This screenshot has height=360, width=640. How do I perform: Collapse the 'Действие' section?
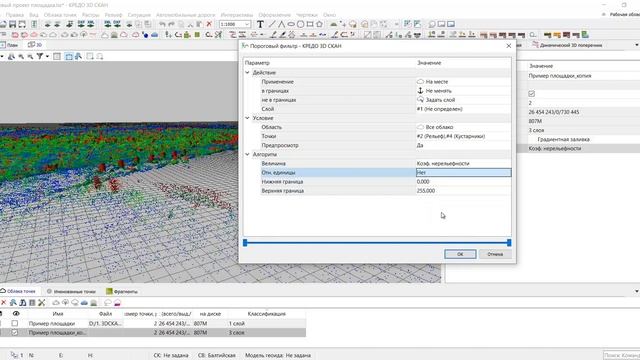[247, 72]
